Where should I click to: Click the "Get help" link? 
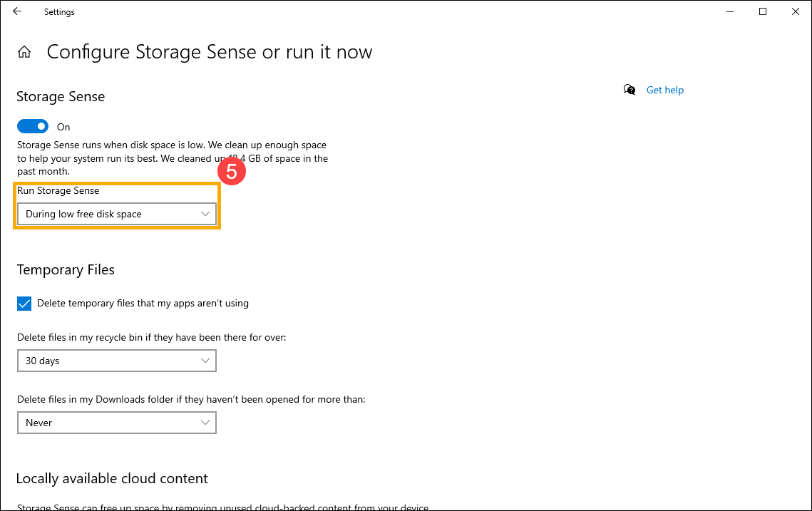coord(664,90)
